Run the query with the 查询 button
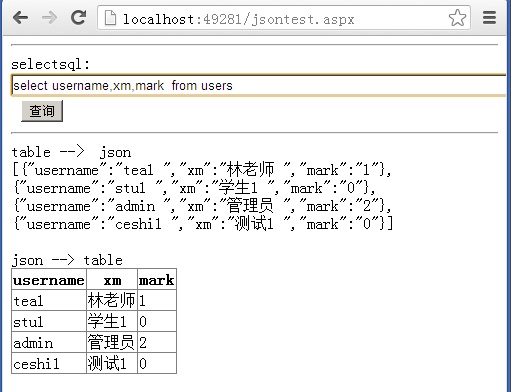Image resolution: width=511 pixels, height=392 pixels. tap(42, 111)
